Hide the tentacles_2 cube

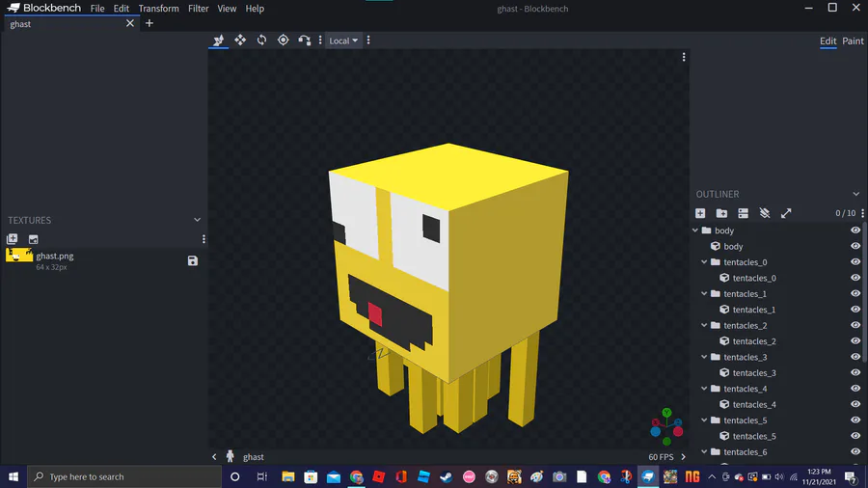(855, 341)
